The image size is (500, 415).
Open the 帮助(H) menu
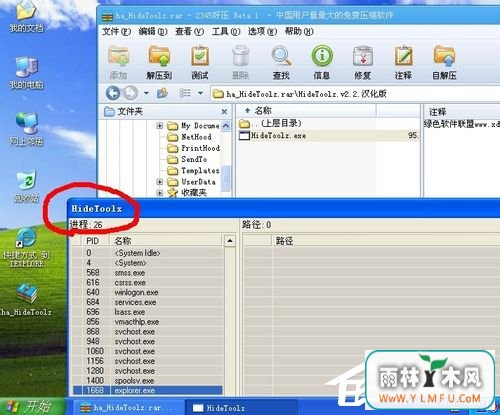pyautogui.click(x=299, y=32)
